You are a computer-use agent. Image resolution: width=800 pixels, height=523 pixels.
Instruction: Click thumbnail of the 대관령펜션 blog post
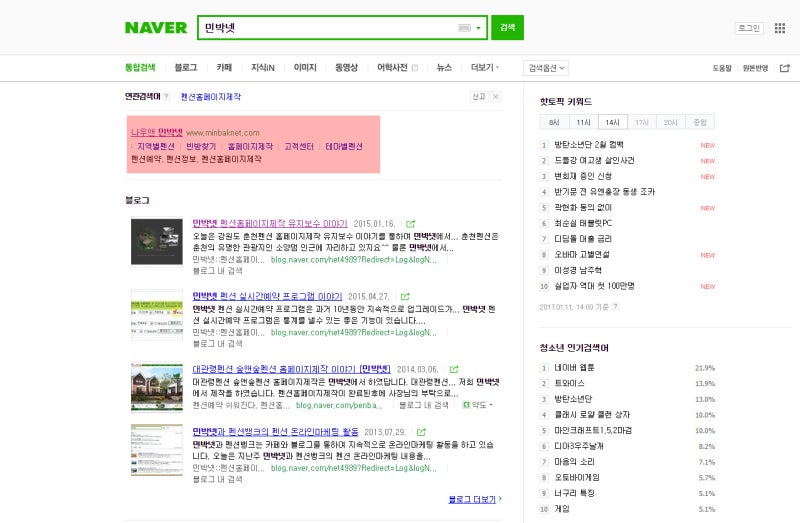click(157, 387)
